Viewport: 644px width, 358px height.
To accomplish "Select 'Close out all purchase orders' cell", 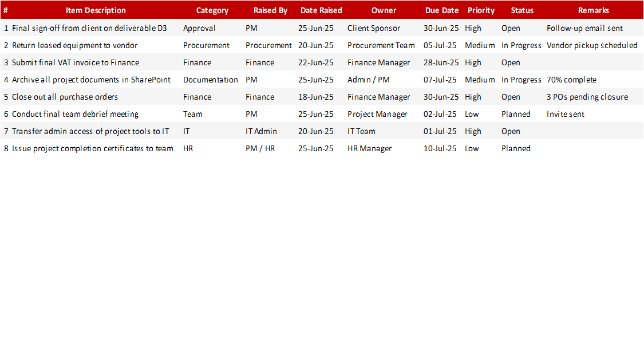I will 65,97.
